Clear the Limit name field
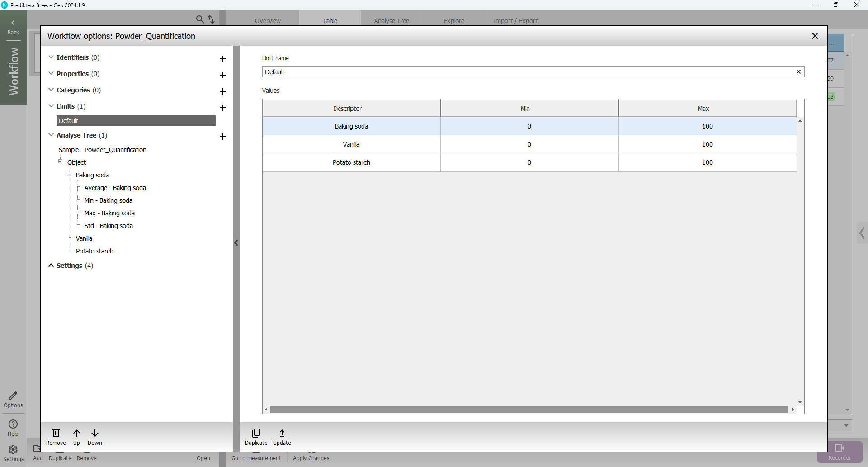 click(798, 72)
